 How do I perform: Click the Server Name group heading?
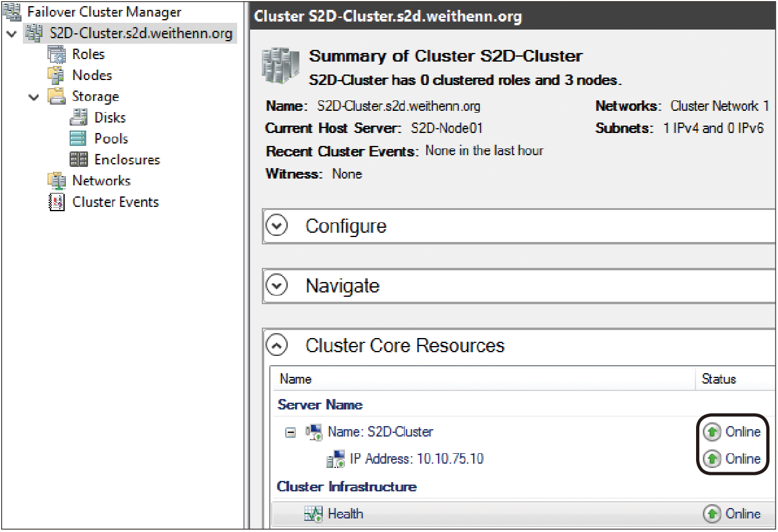click(x=320, y=405)
